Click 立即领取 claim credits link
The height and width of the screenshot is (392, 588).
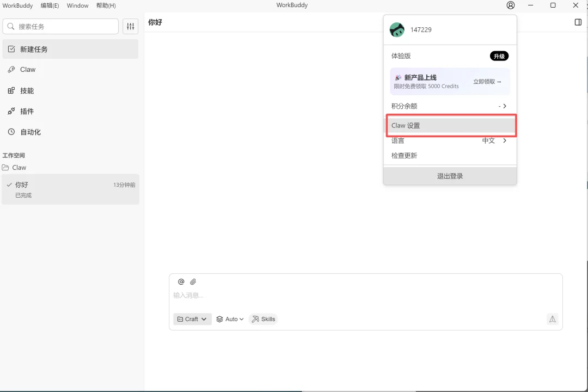[x=487, y=82]
